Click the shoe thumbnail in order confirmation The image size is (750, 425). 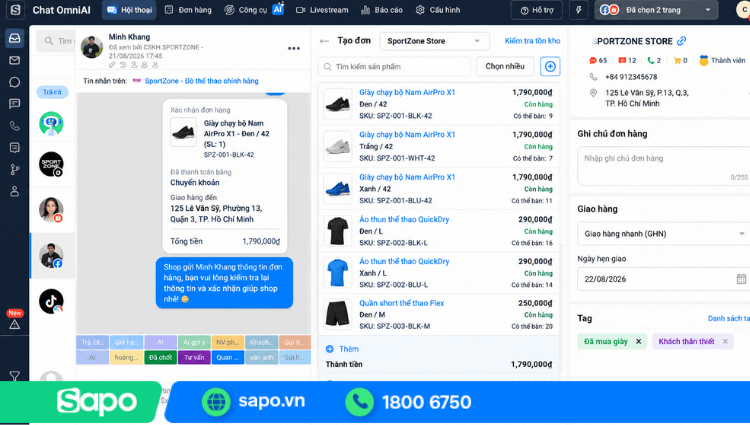pos(183,132)
